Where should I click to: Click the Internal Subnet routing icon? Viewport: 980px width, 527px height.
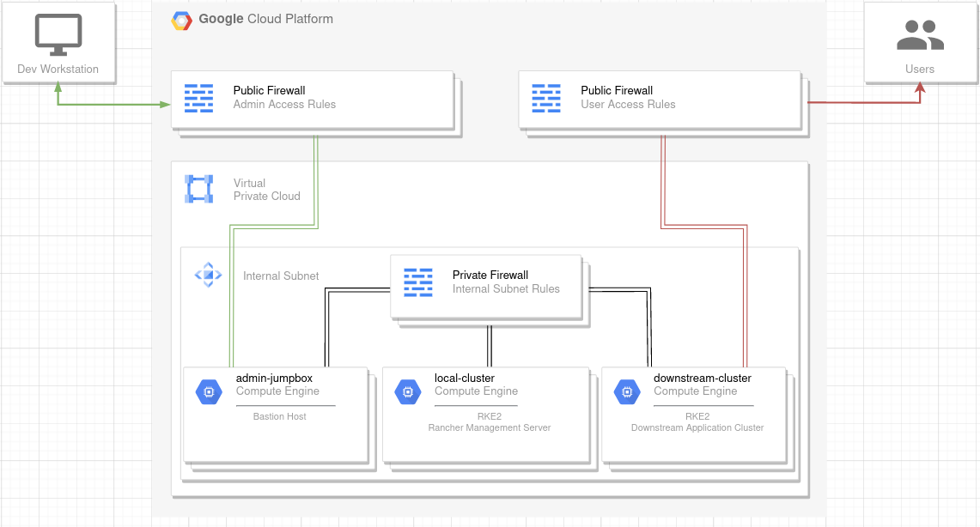click(x=208, y=275)
